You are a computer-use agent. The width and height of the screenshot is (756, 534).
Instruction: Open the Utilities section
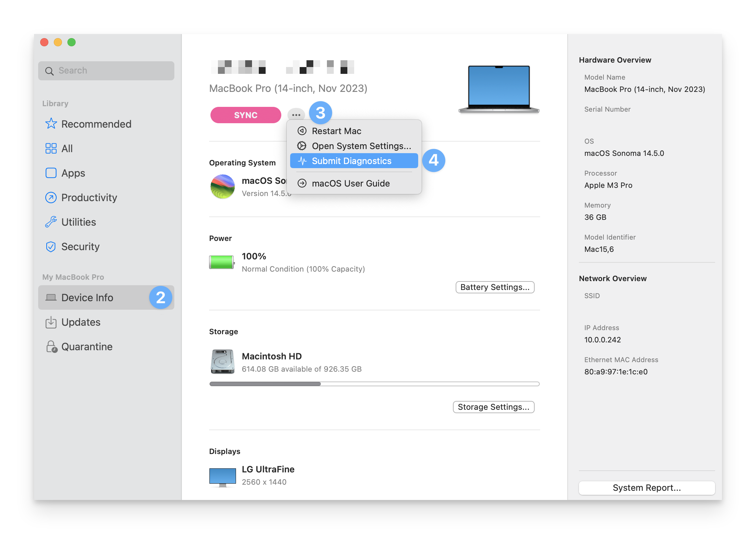click(x=78, y=222)
